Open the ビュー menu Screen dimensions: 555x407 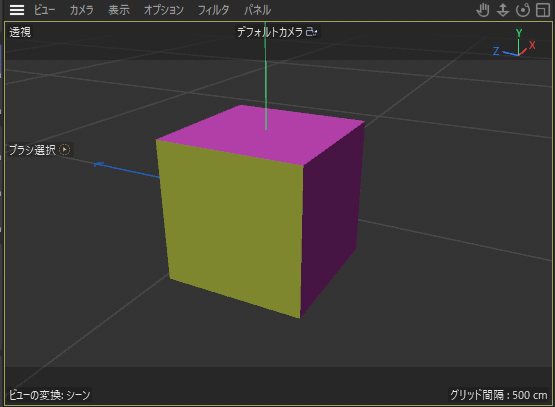click(x=44, y=10)
